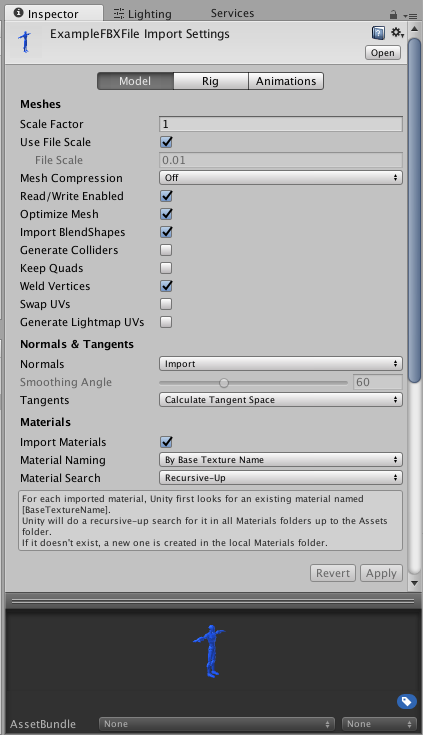Open Mesh Compression dropdown
Image resolution: width=423 pixels, height=735 pixels.
click(280, 178)
